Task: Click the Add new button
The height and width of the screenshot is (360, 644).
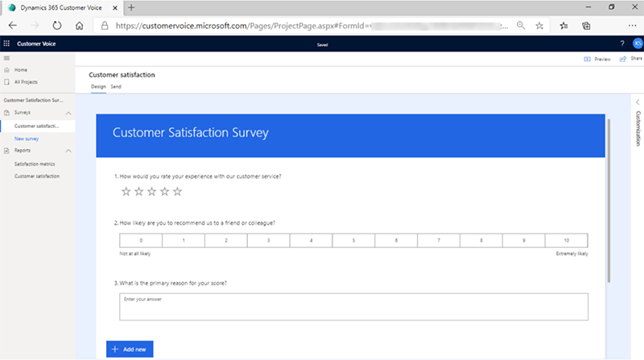Action: 130,350
